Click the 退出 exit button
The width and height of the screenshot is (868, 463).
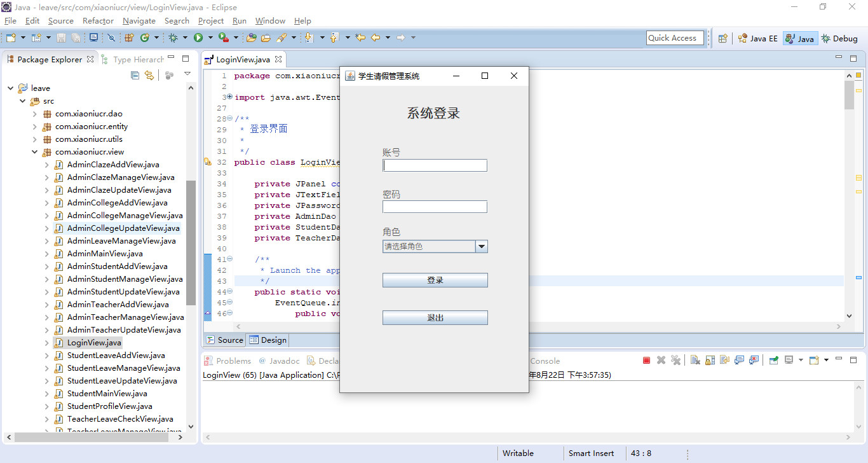[x=435, y=318]
